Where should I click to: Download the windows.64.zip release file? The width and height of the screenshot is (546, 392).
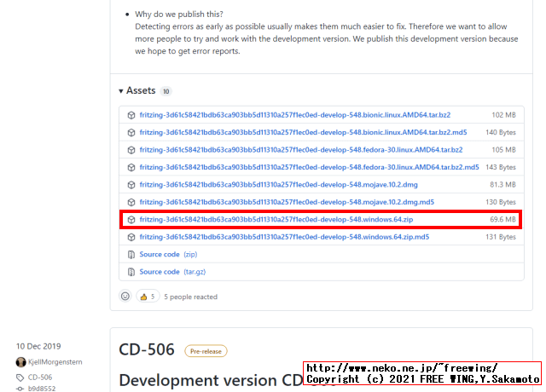[276, 220]
